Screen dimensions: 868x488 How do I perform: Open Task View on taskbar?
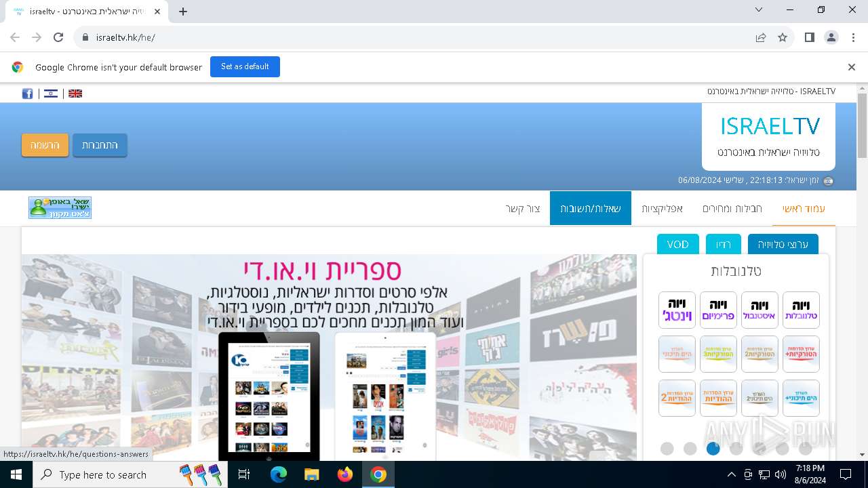pyautogui.click(x=244, y=474)
